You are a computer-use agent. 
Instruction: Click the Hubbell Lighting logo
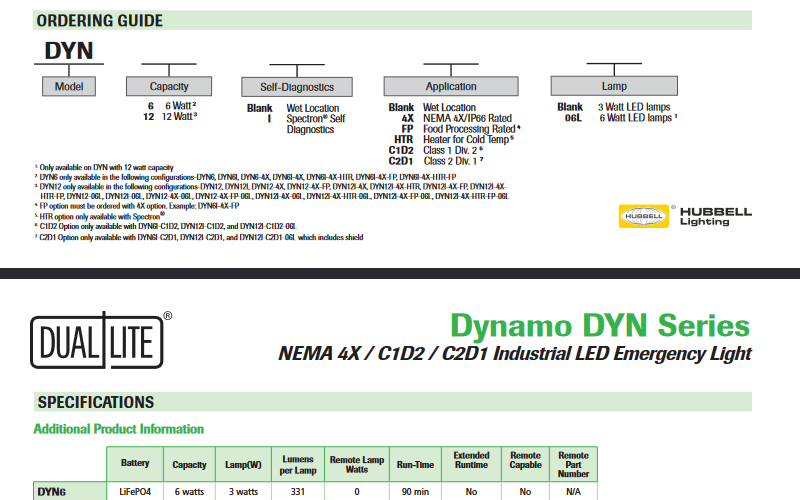[x=683, y=216]
